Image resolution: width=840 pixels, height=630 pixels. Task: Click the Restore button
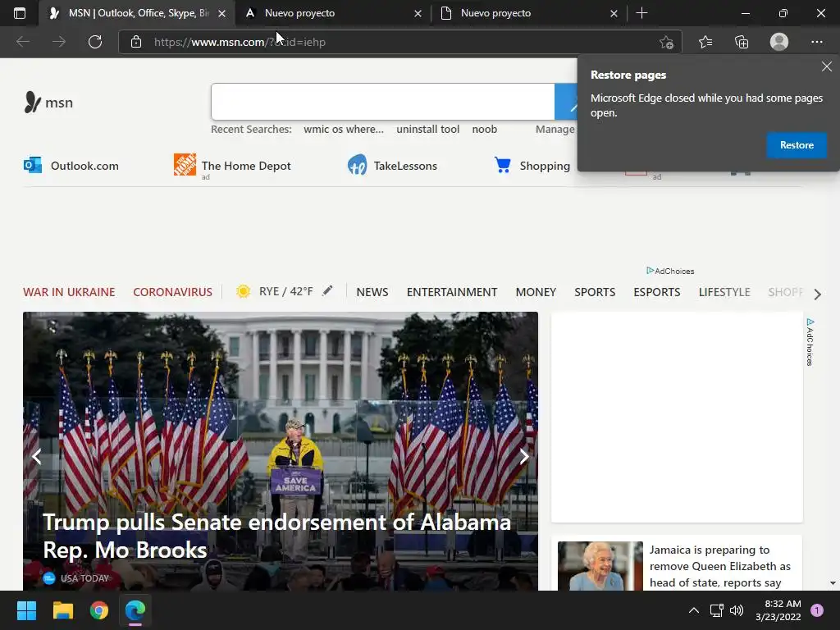797,145
